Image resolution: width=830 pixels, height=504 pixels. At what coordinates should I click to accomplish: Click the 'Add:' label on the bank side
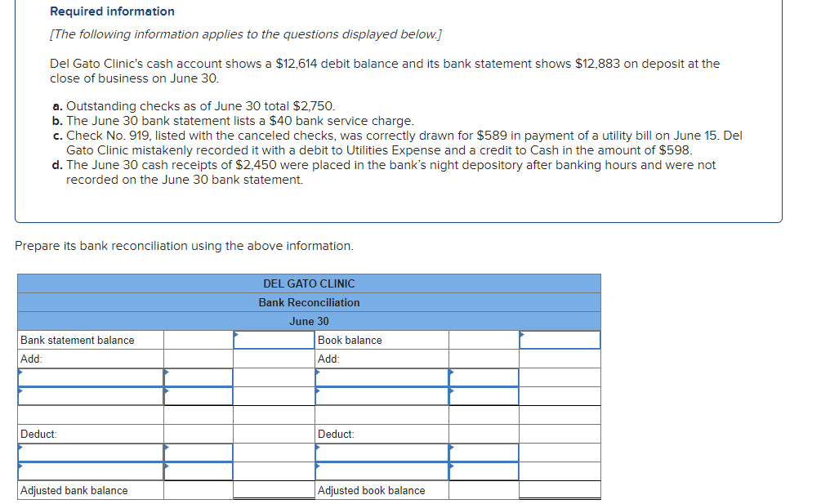coord(31,359)
